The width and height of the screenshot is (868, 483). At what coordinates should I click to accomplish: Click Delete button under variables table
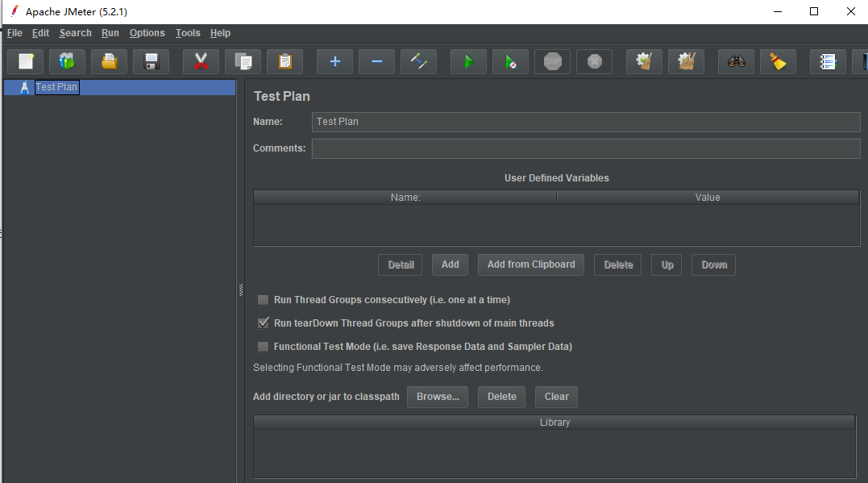(618, 264)
